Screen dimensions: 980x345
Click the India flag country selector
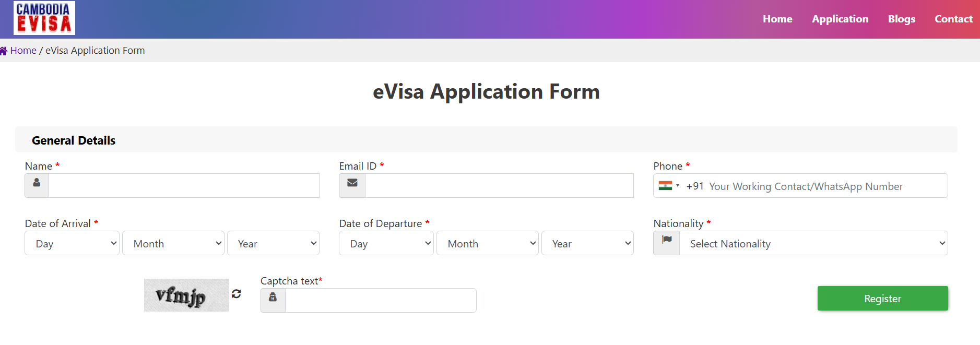pyautogui.click(x=669, y=186)
